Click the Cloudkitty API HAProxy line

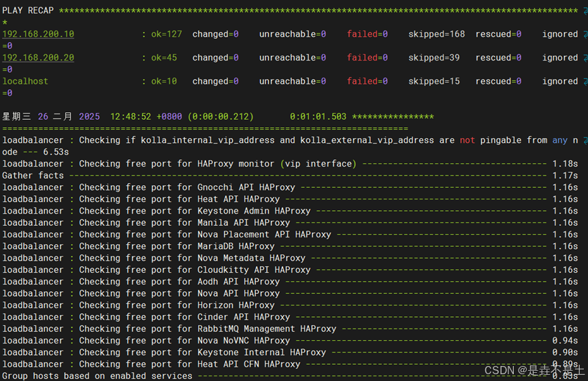tap(290, 270)
